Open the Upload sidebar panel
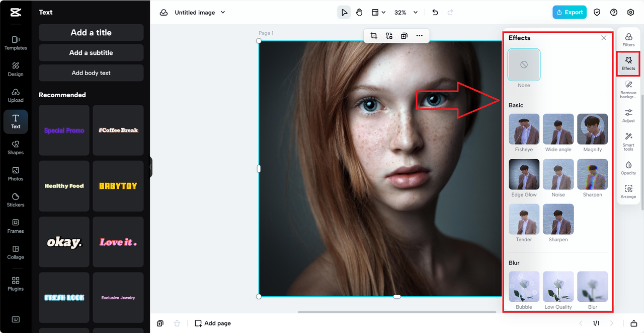 (x=16, y=95)
